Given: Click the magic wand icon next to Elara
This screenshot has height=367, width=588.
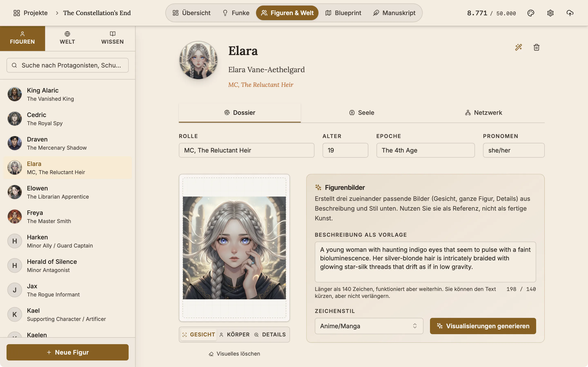Looking at the screenshot, I should (x=519, y=47).
